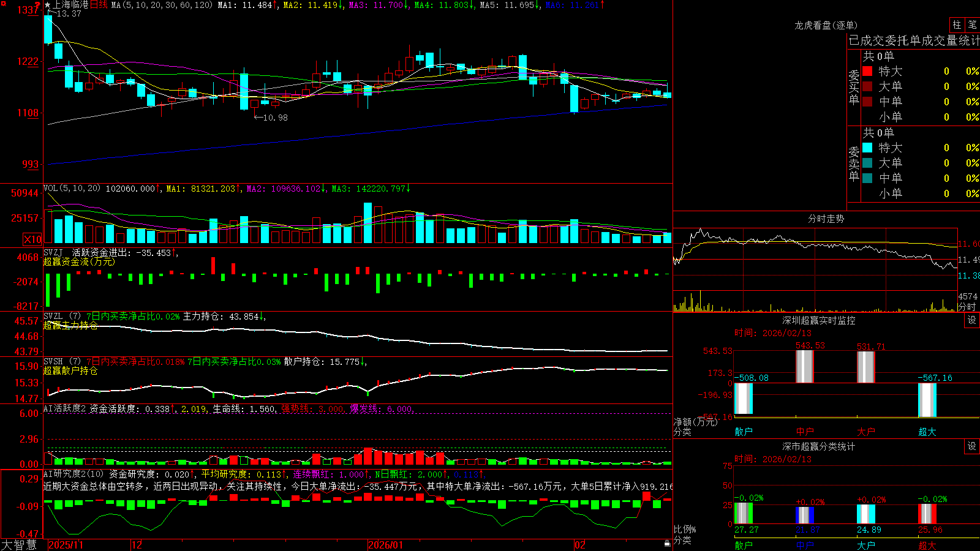Click the 超大 bar showing -567.16
Image resolution: width=980 pixels, height=551 pixels.
tap(927, 400)
